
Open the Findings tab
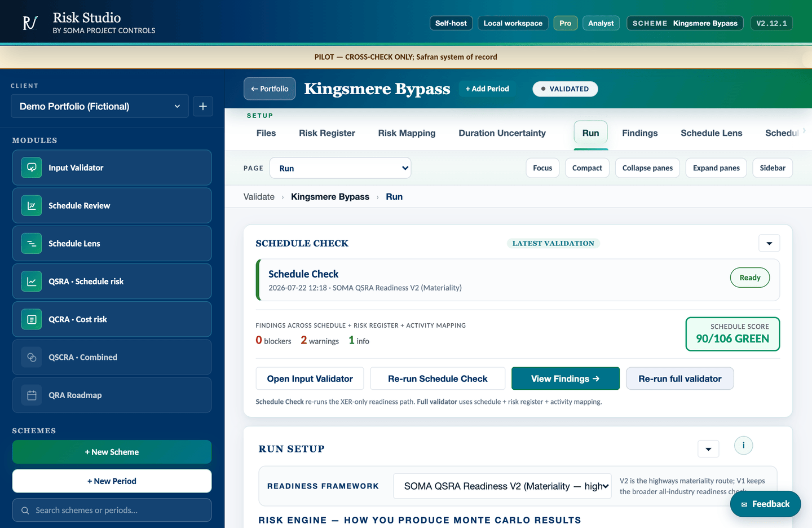639,133
